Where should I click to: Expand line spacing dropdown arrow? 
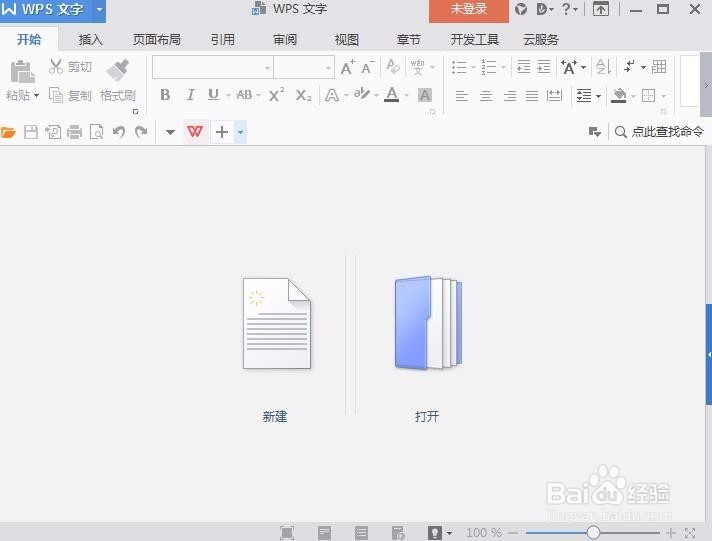click(598, 96)
